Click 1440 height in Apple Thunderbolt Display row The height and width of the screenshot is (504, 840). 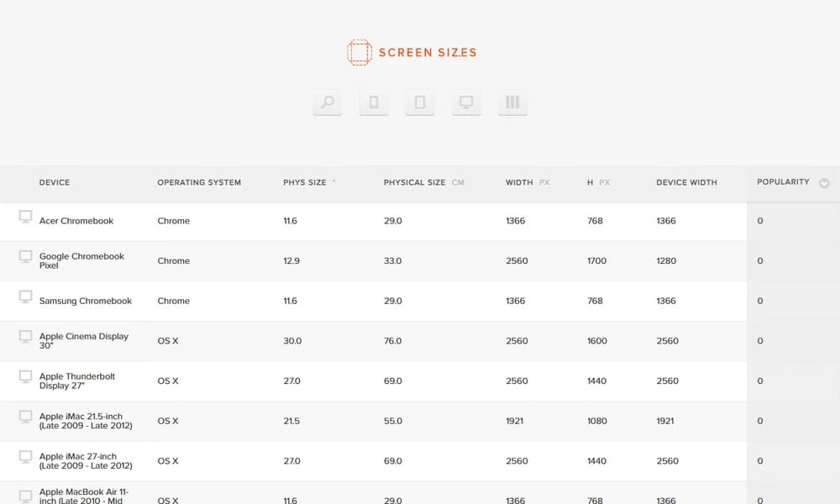[596, 381]
